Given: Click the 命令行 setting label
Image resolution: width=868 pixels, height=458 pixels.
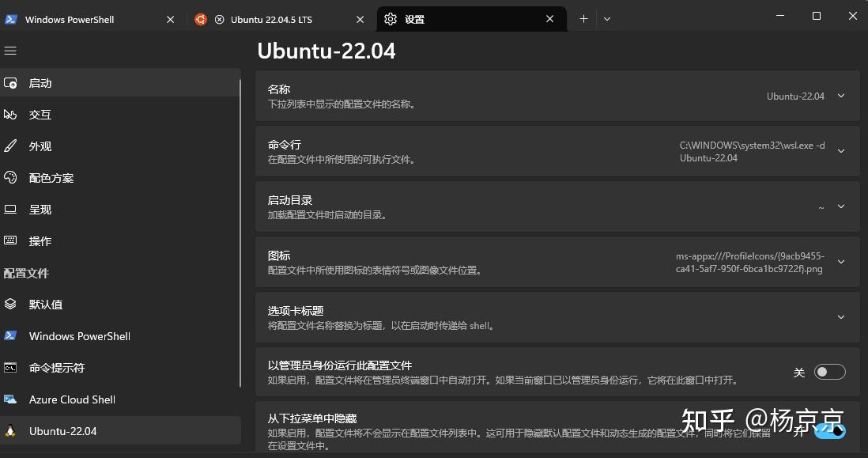Looking at the screenshot, I should coord(285,145).
